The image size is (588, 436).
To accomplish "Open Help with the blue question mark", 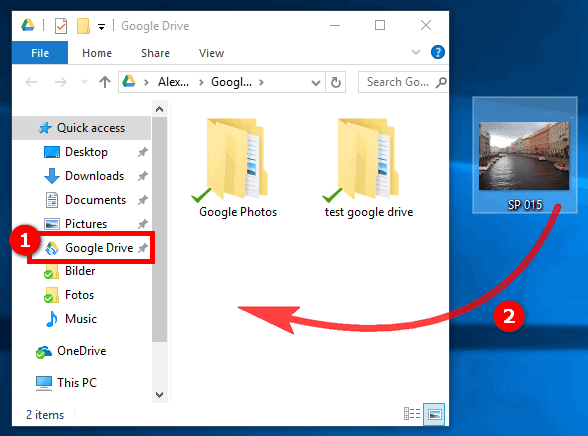I will pyautogui.click(x=438, y=52).
